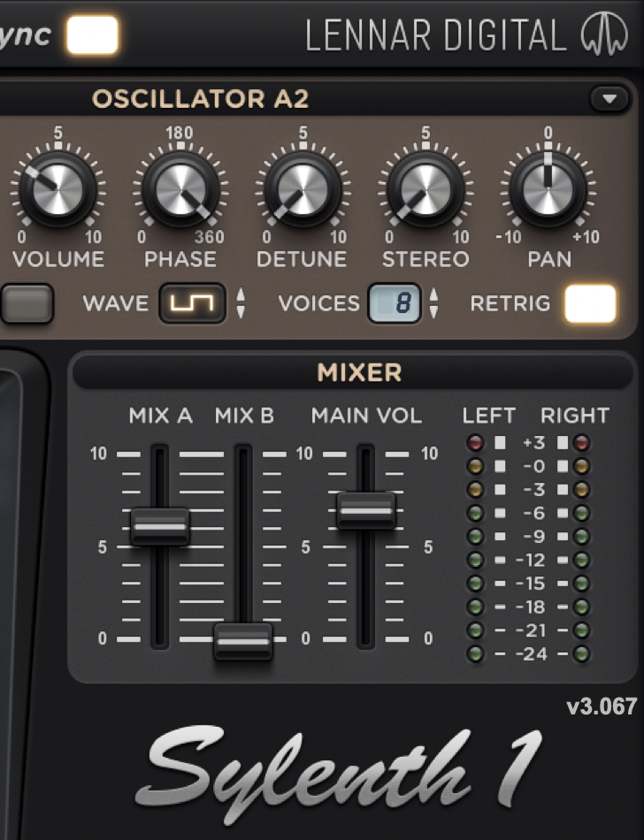Click the -12 level meter label
This screenshot has width=644, height=840.
[x=531, y=561]
